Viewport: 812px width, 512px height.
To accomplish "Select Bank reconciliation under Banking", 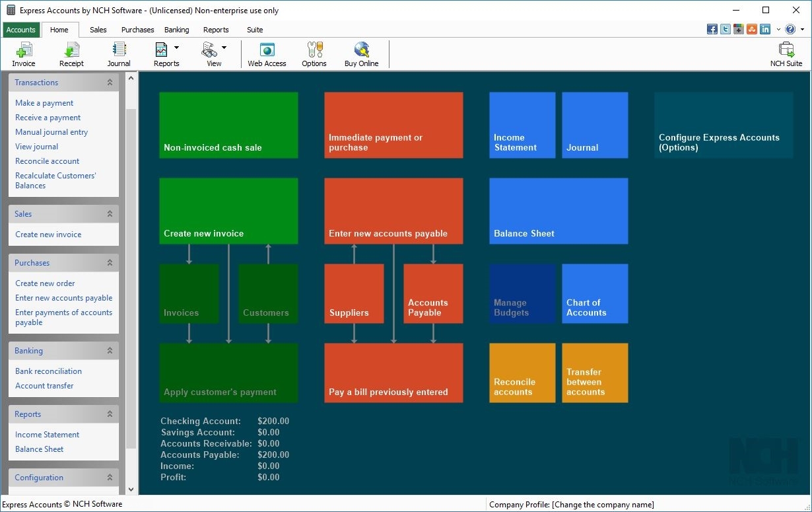I will [48, 371].
